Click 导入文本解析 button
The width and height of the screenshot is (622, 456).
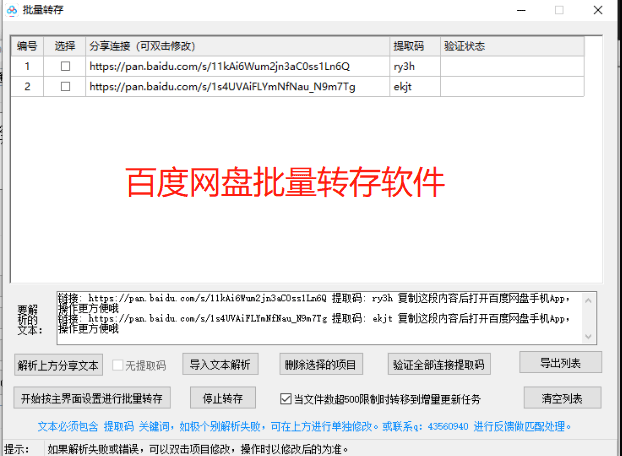220,364
